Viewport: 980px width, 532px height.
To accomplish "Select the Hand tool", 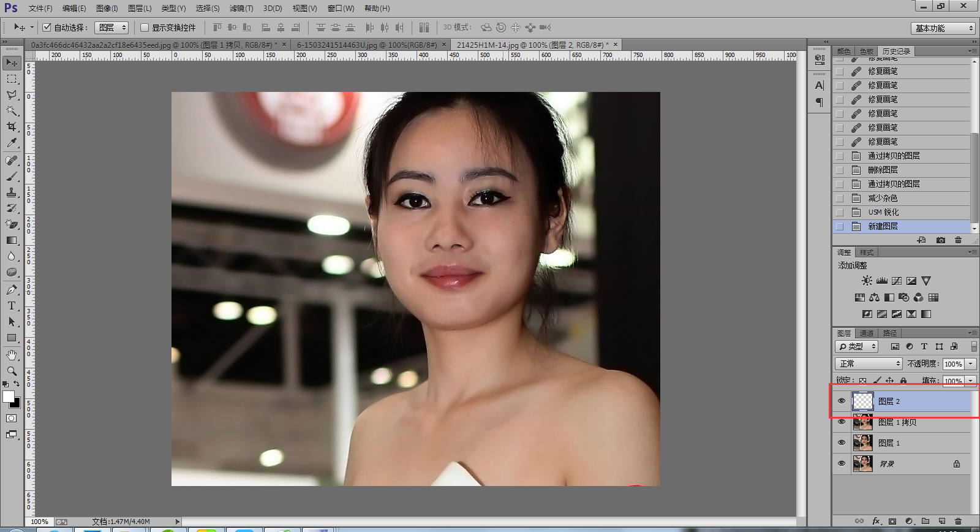I will [x=12, y=355].
